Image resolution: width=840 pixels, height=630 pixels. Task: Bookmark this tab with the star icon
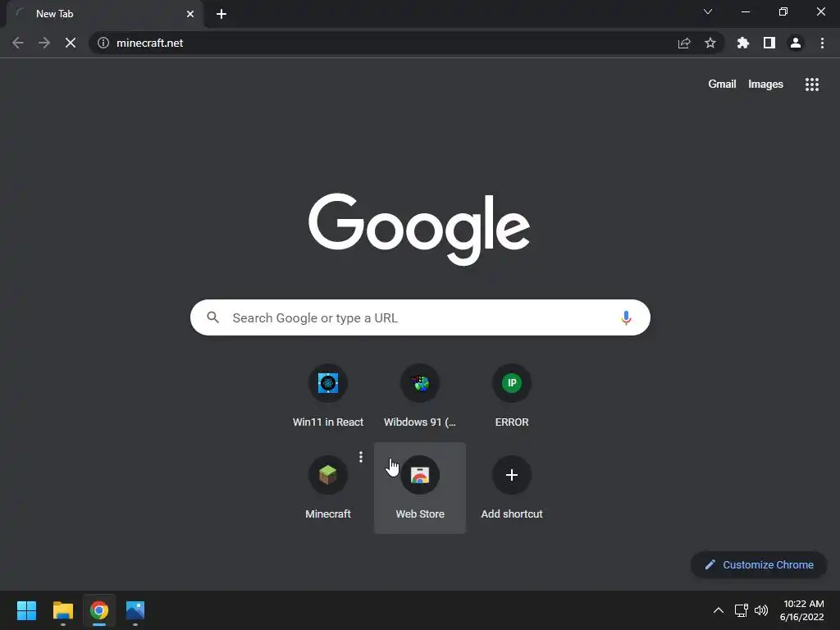point(710,43)
